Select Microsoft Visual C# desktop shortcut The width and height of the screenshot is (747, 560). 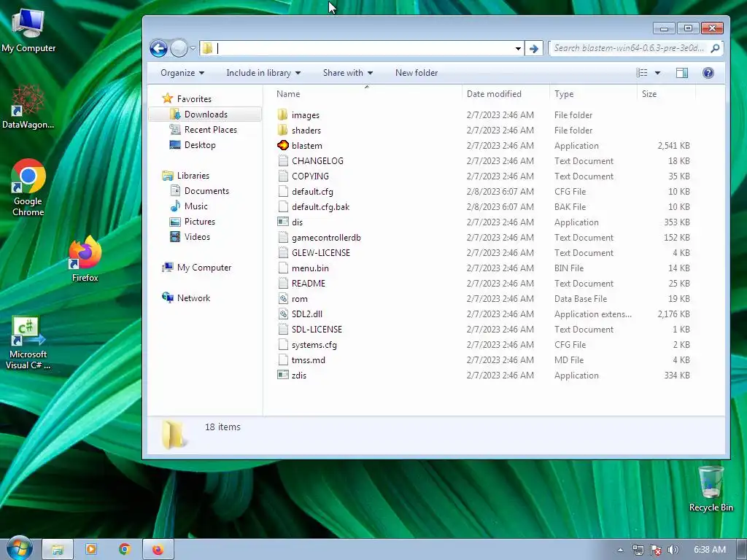pyautogui.click(x=28, y=343)
